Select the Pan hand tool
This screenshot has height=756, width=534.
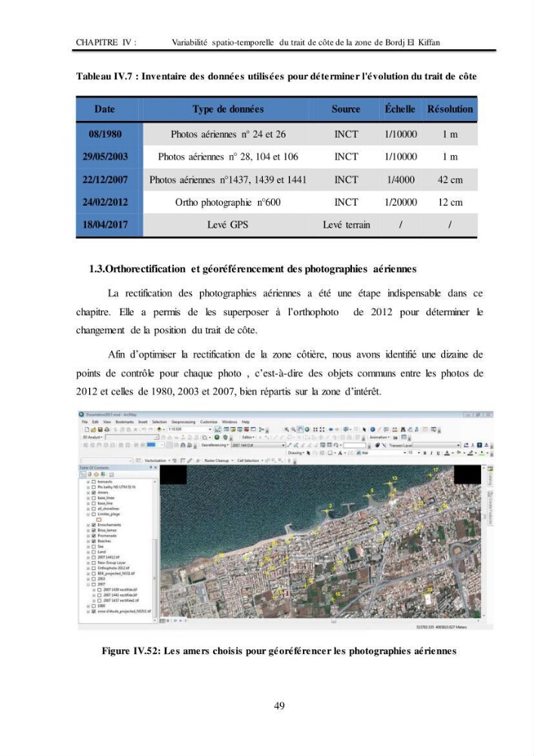click(x=300, y=429)
